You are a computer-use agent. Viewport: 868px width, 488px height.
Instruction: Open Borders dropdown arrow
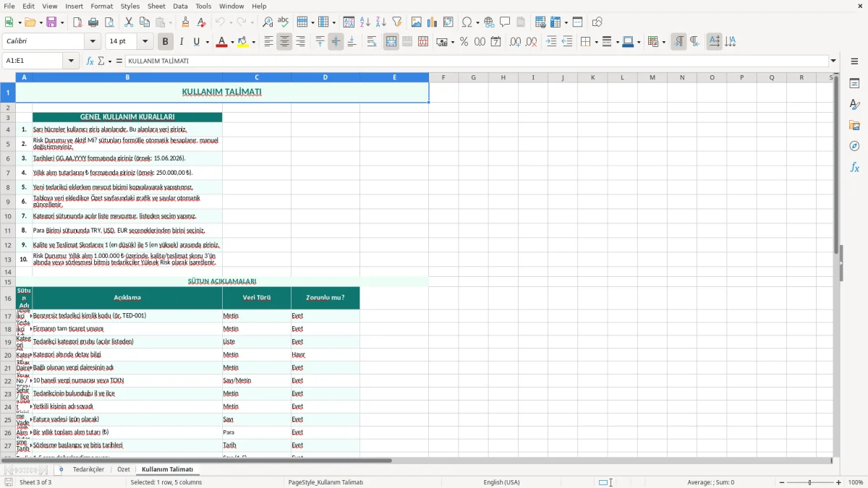coord(595,42)
